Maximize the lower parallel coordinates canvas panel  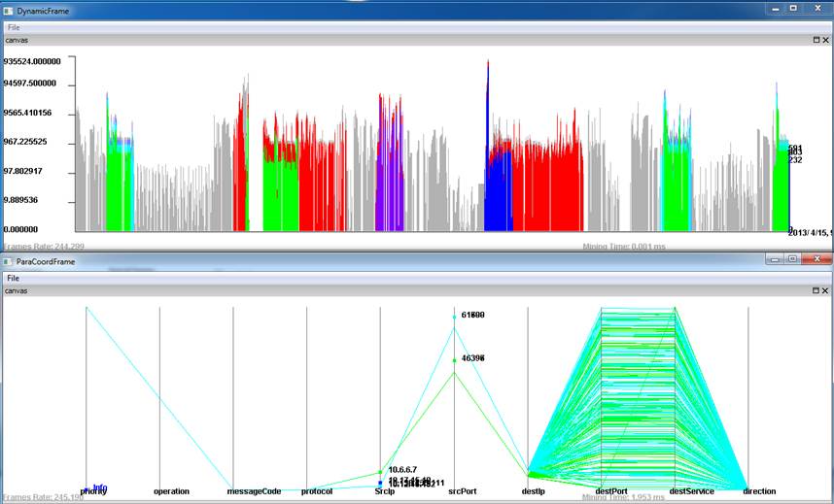point(816,290)
